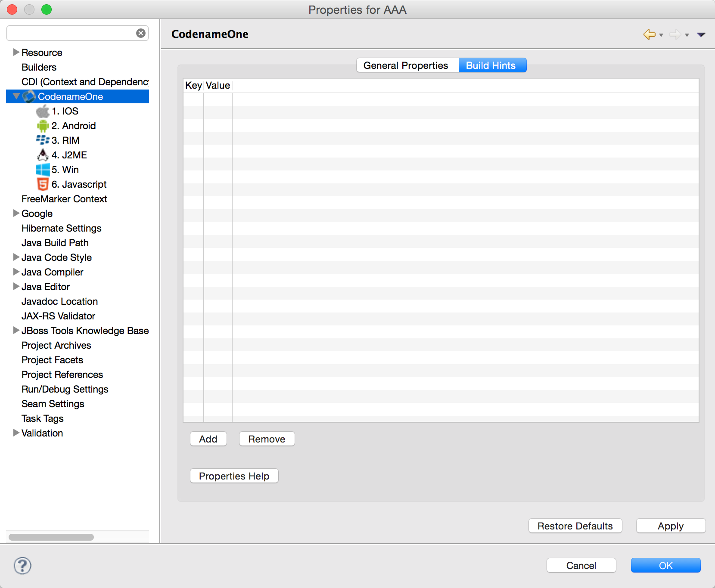
Task: Open the help question mark icon
Action: click(x=22, y=566)
